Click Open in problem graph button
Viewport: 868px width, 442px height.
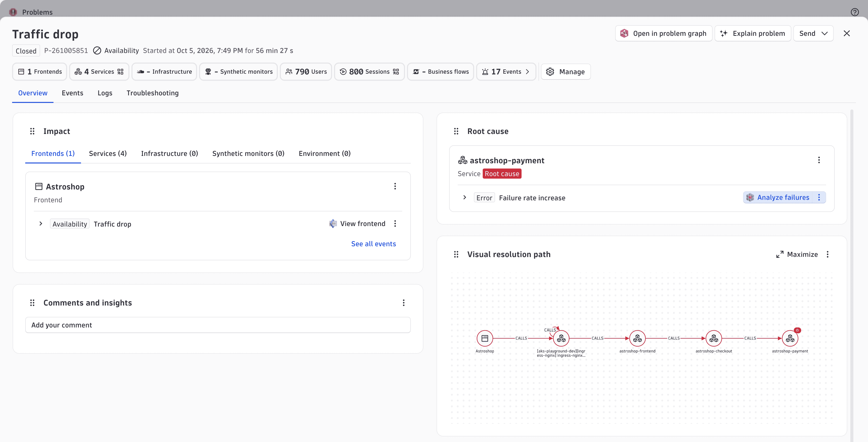(x=663, y=33)
